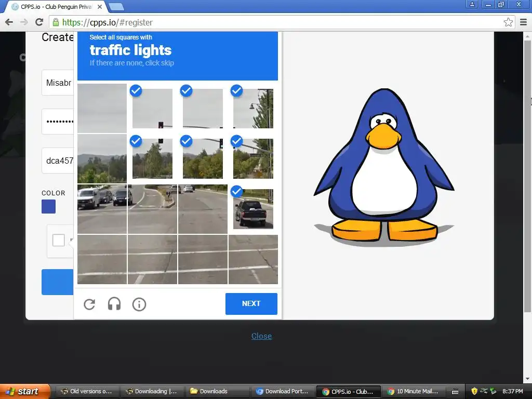Focus the password field with dots

pos(58,122)
